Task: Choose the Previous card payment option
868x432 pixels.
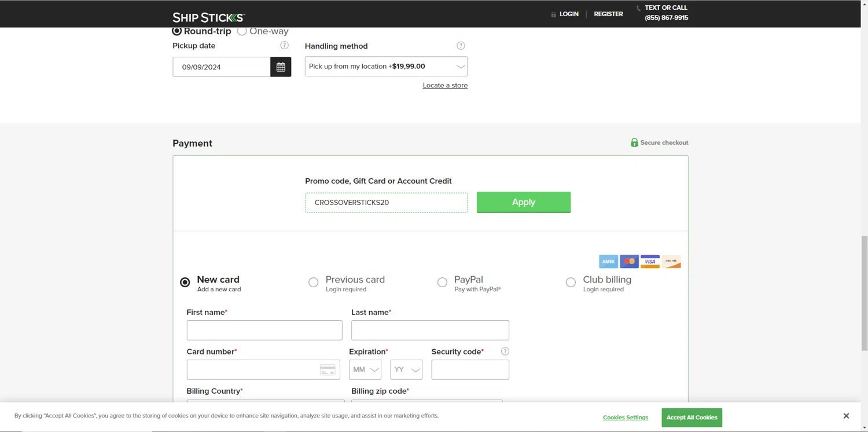Action: tap(314, 283)
